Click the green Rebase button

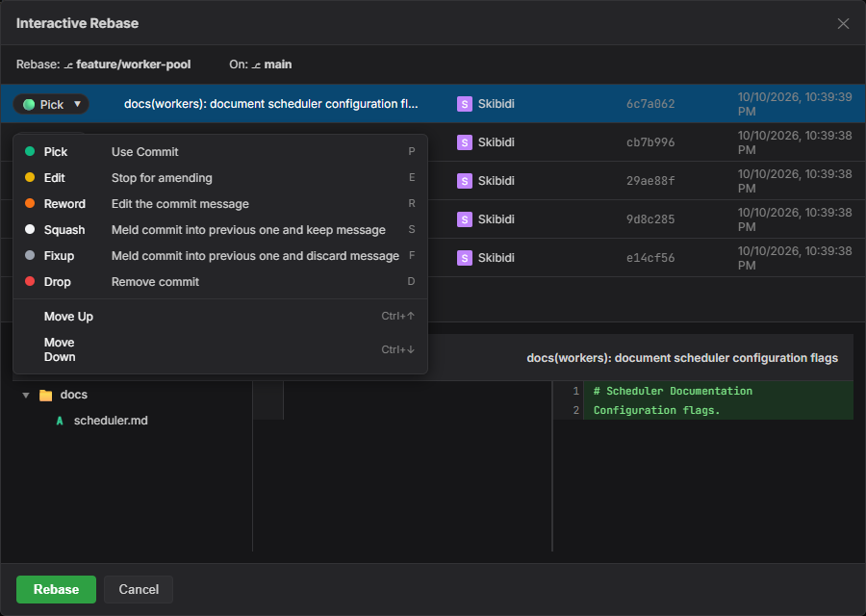pyautogui.click(x=56, y=589)
